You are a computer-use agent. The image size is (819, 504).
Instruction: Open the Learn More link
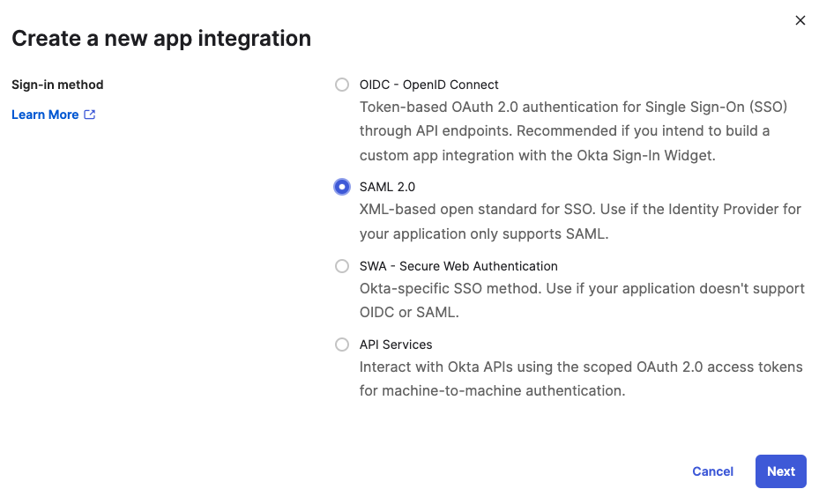point(45,115)
